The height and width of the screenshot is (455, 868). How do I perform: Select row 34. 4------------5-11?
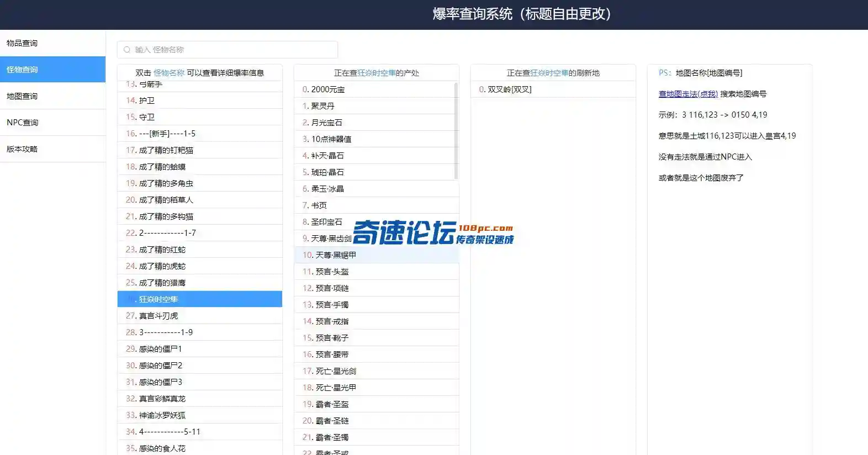pos(200,432)
